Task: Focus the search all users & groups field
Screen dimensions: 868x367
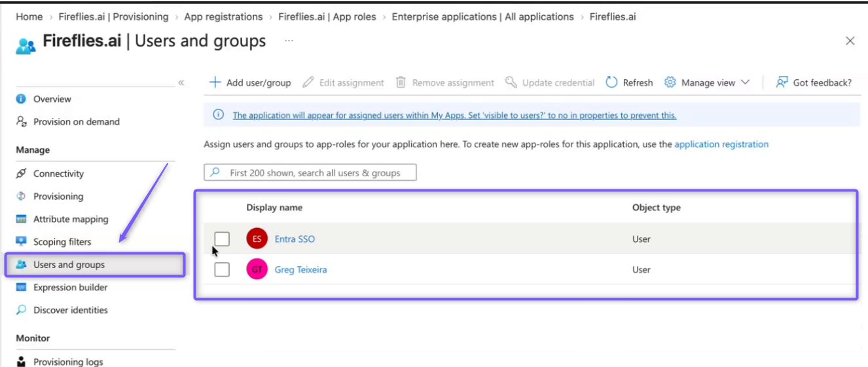Action: tap(310, 173)
